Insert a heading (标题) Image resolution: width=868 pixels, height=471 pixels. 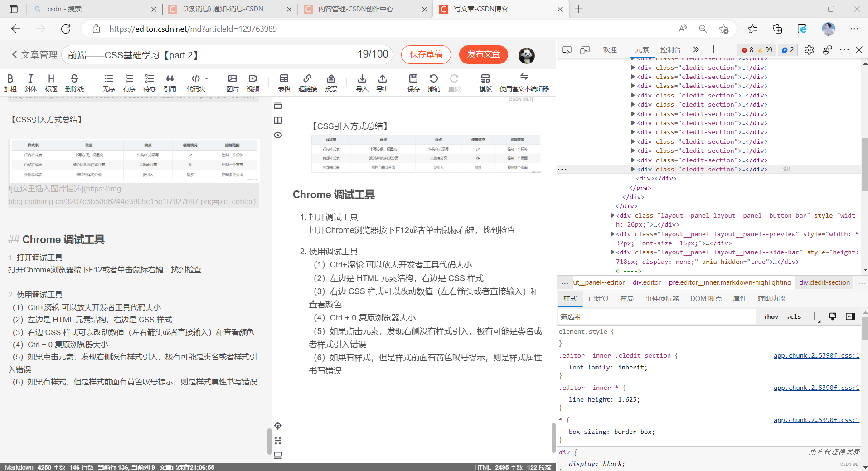tap(51, 83)
